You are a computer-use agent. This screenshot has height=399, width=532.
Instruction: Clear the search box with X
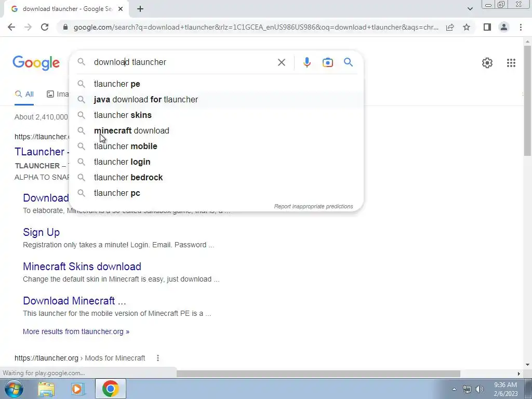(x=281, y=62)
